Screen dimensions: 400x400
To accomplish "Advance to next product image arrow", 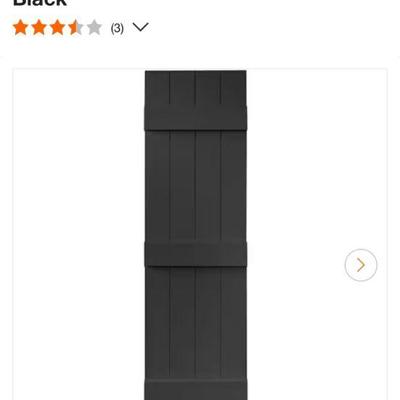I will click(x=361, y=265).
